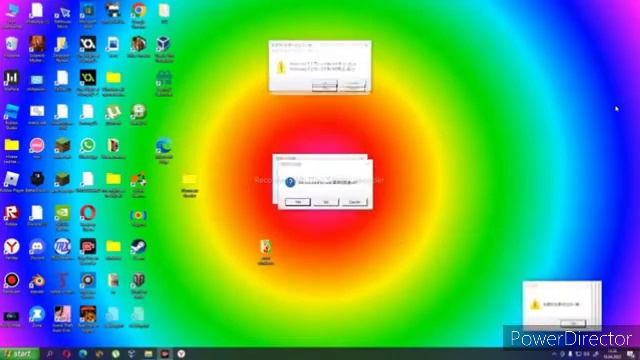Switch to Microsoft Edge in the taskbar

tap(83, 354)
